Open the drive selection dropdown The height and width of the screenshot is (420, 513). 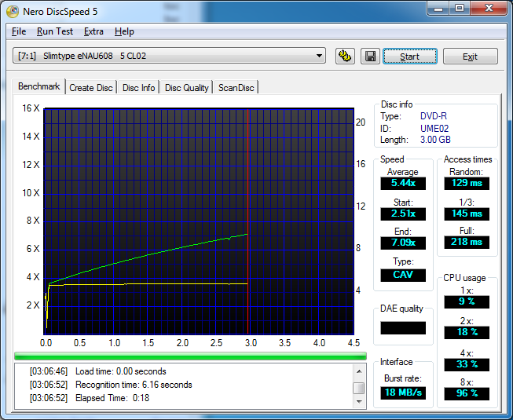169,56
